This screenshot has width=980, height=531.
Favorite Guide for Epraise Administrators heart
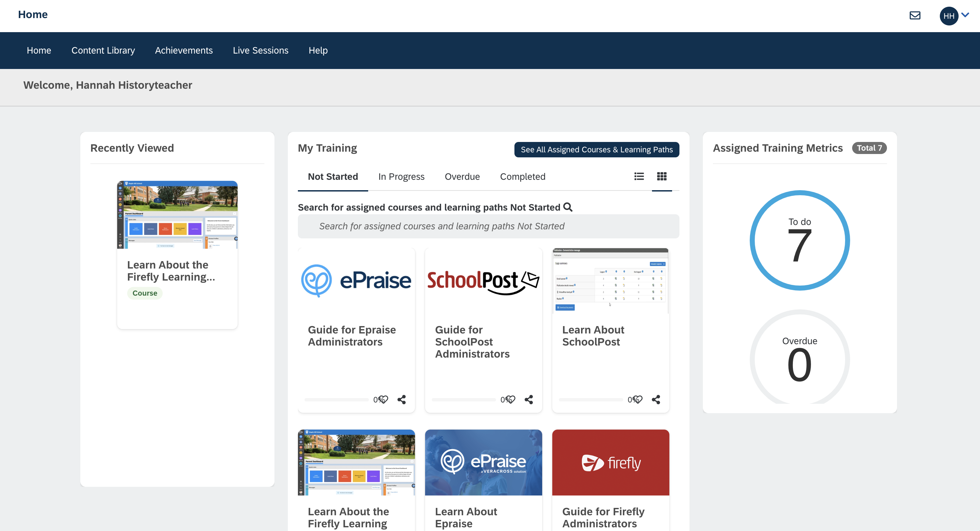384,399
